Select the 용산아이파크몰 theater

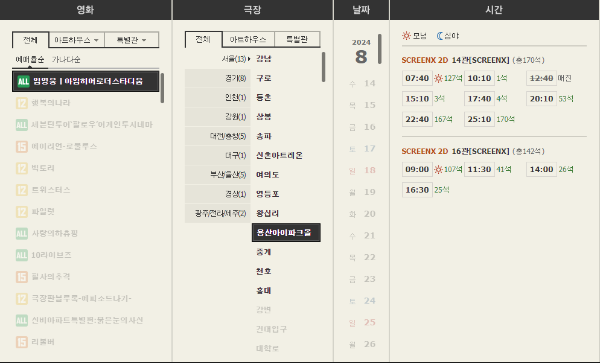click(x=286, y=233)
